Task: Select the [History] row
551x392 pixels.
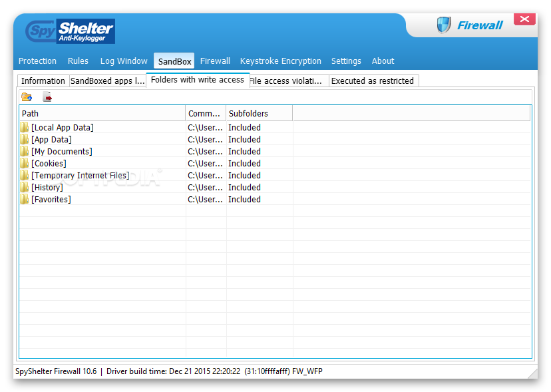Action: coord(275,187)
